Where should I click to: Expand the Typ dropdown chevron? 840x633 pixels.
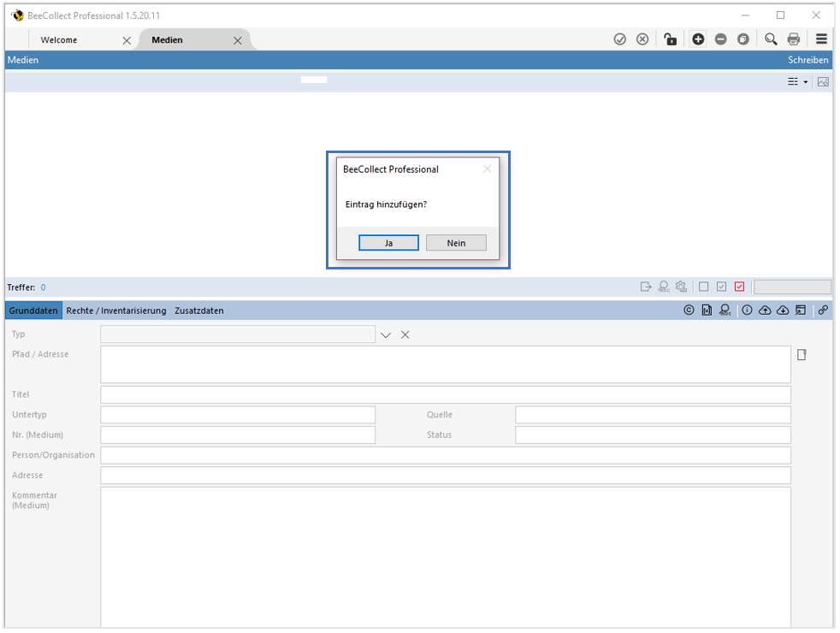pyautogui.click(x=386, y=334)
